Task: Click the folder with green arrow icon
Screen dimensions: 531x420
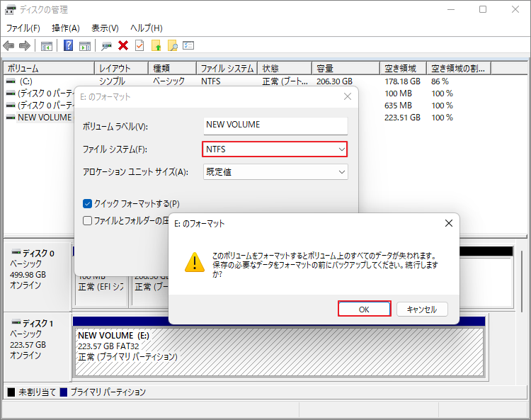Action: (156, 45)
